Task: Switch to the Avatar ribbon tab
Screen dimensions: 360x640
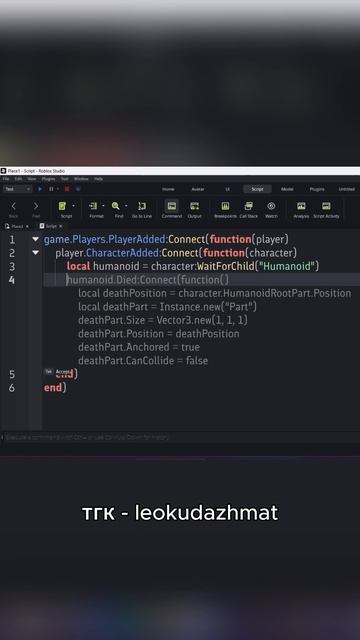Action: tap(198, 189)
